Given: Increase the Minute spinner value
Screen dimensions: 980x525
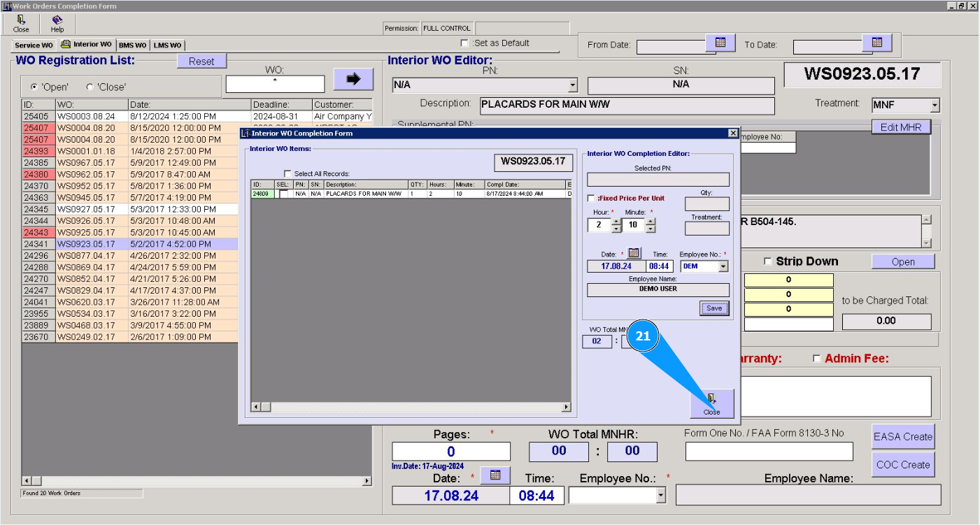Looking at the screenshot, I should point(651,221).
